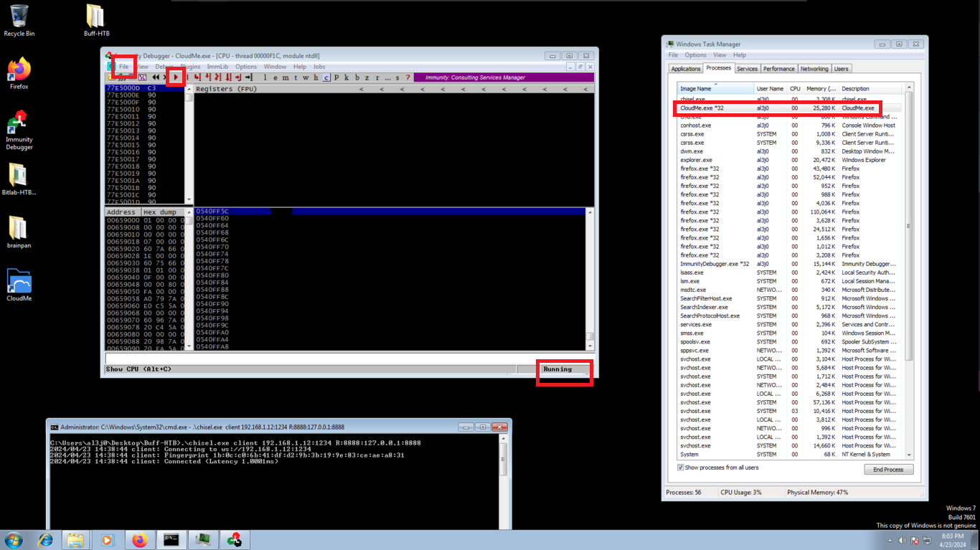
Task: Click the Trace into toolbar icon
Action: 218,77
